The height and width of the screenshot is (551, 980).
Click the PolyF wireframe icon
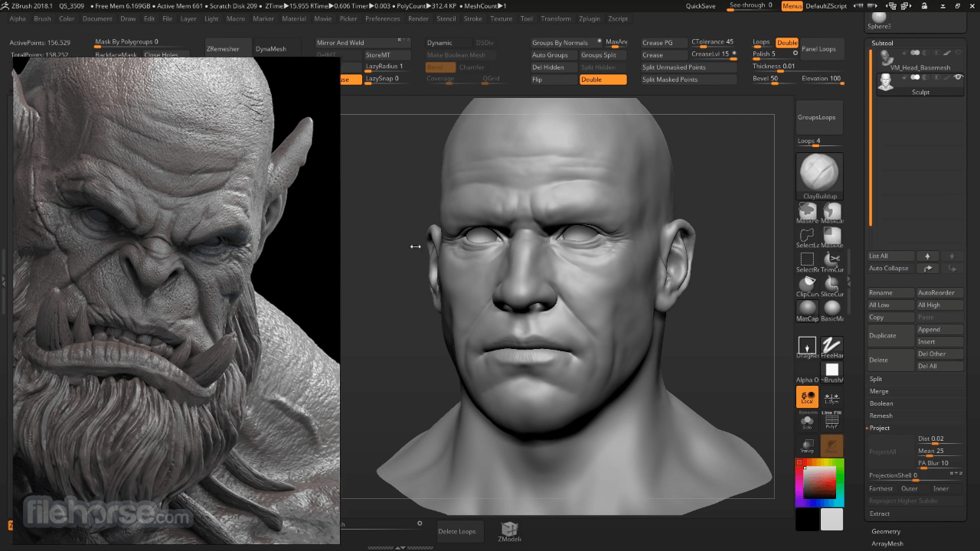pyautogui.click(x=832, y=421)
